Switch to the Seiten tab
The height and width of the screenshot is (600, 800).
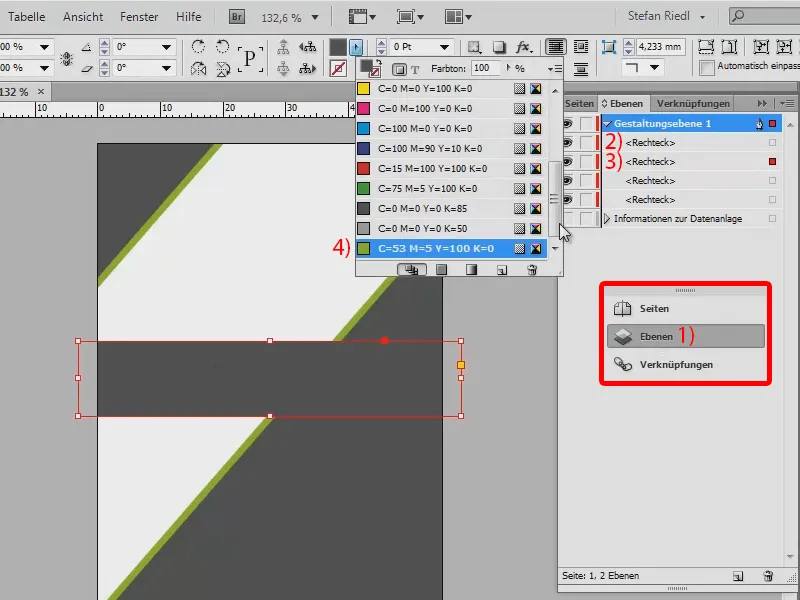[579, 104]
